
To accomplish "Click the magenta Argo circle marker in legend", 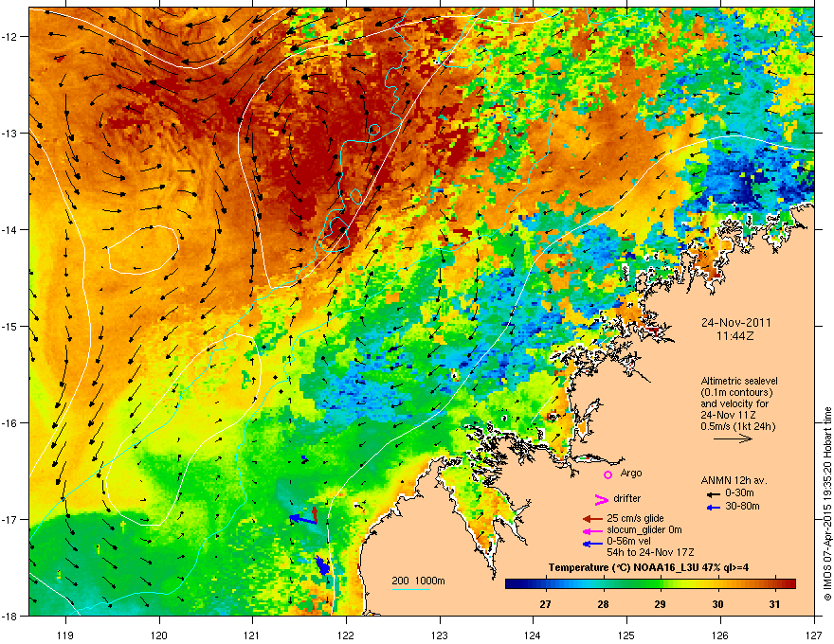I will (x=607, y=474).
